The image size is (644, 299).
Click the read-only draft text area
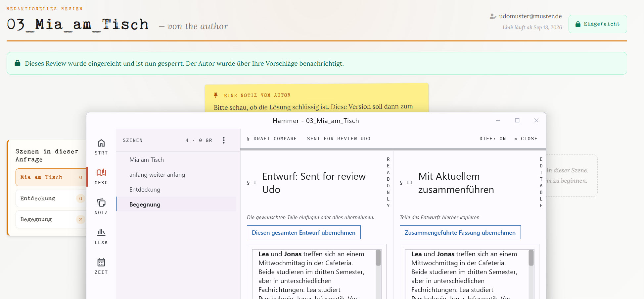pos(313,274)
